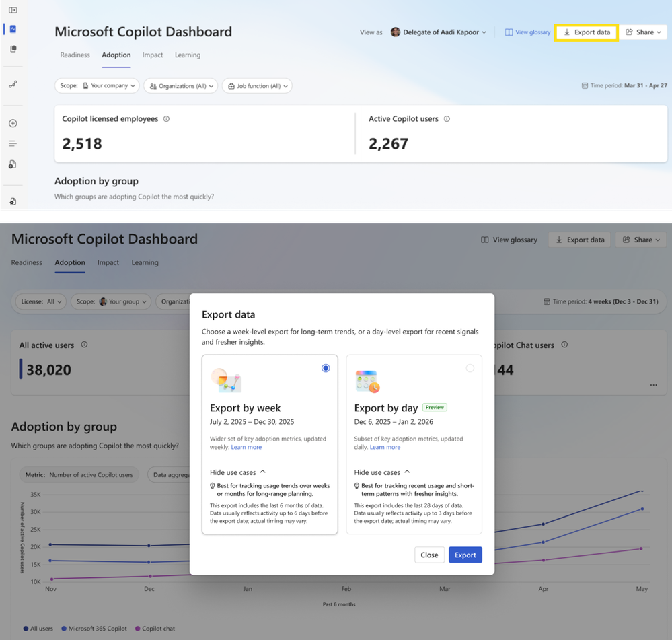Open the Scope: Your company dropdown
672x640 pixels.
pyautogui.click(x=97, y=85)
